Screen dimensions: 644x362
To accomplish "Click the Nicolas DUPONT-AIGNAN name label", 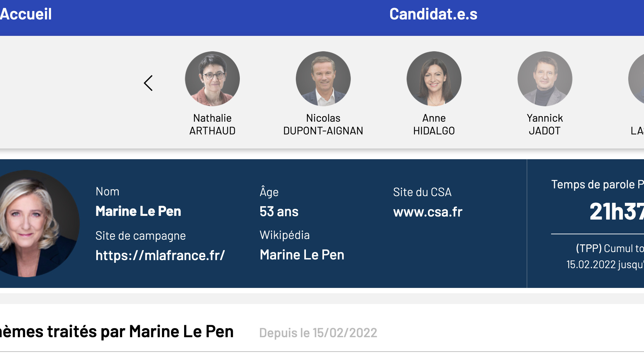I will point(323,124).
